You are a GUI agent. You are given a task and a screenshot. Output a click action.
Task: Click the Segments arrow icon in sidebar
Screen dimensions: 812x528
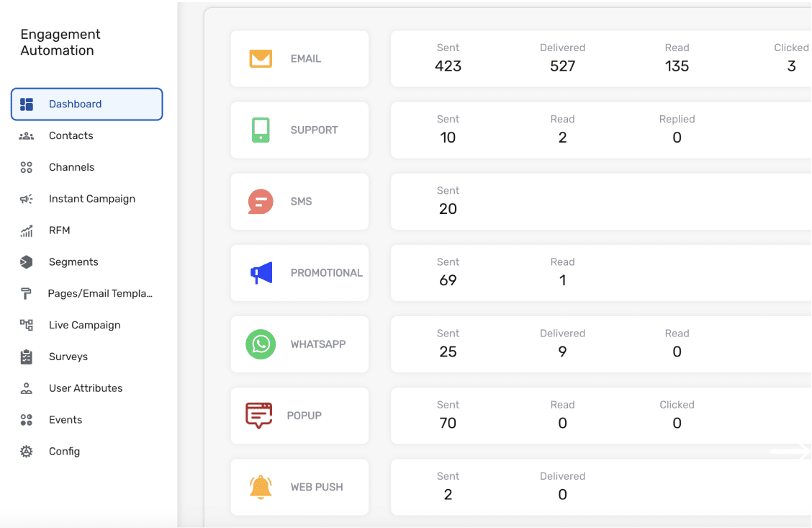(27, 261)
